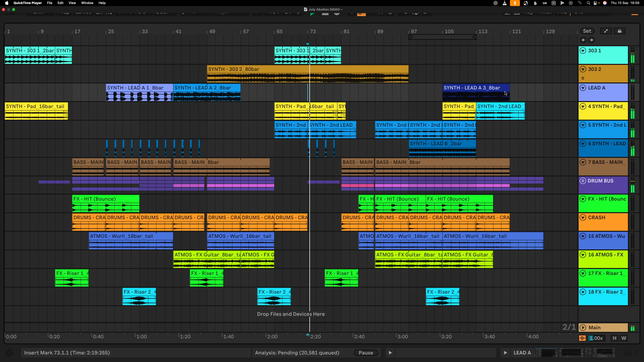Select the SYNTH - 303 2_80bar clip
This screenshot has height=362, width=644.
[308, 74]
